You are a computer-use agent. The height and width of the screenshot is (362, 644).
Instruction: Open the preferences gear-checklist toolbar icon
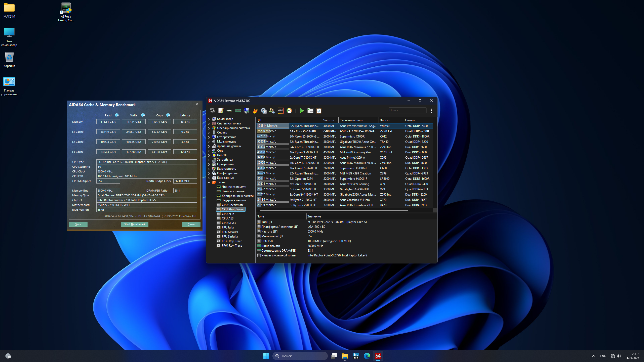point(263,111)
